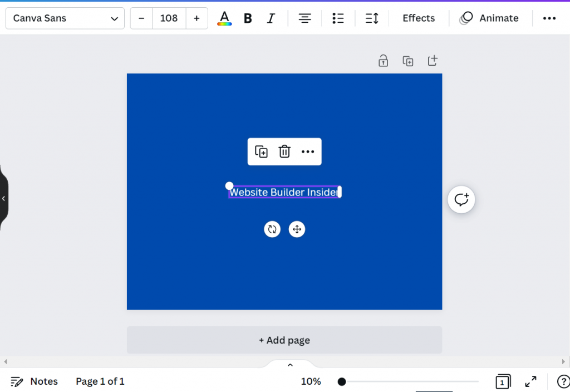The width and height of the screenshot is (570, 392).
Task: Open the text color picker
Action: [224, 18]
